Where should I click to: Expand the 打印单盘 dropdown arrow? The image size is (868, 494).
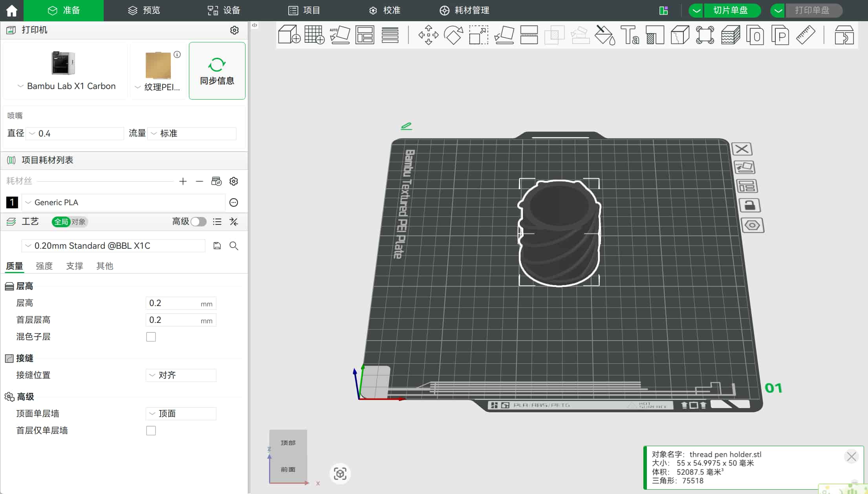coord(778,11)
